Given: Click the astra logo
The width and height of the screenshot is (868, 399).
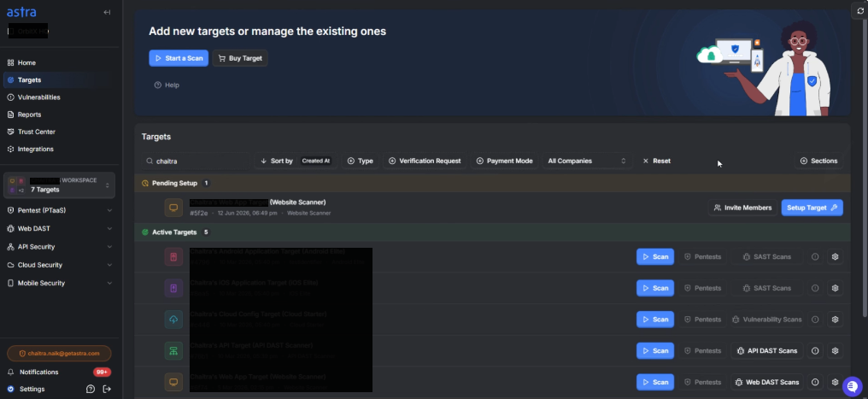Looking at the screenshot, I should pyautogui.click(x=21, y=12).
